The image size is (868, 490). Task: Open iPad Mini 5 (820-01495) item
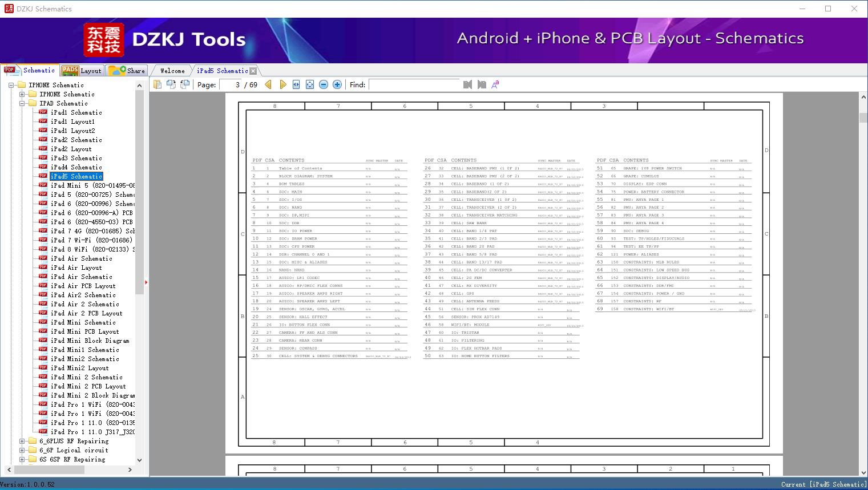[92, 185]
